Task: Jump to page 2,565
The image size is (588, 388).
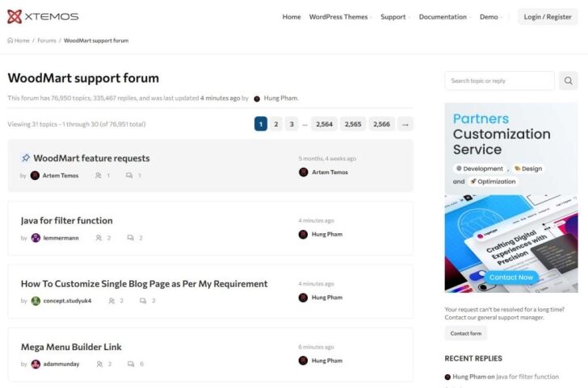Action: tap(353, 124)
